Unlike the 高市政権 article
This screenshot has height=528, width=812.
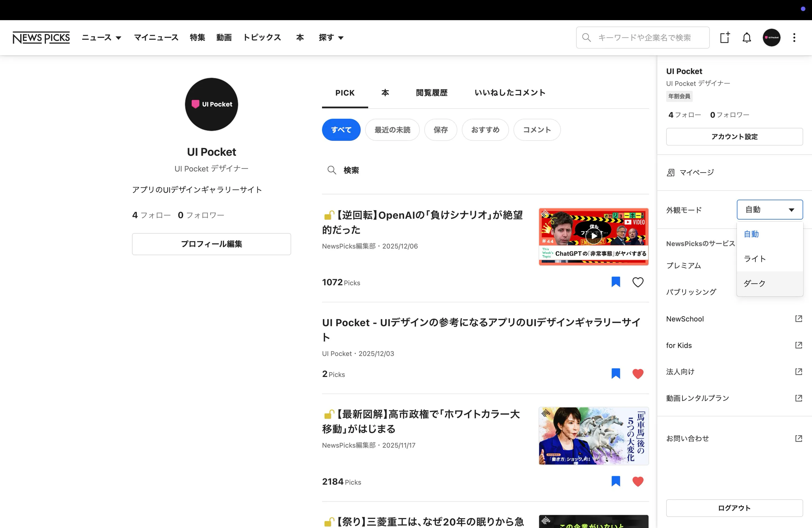(638, 482)
